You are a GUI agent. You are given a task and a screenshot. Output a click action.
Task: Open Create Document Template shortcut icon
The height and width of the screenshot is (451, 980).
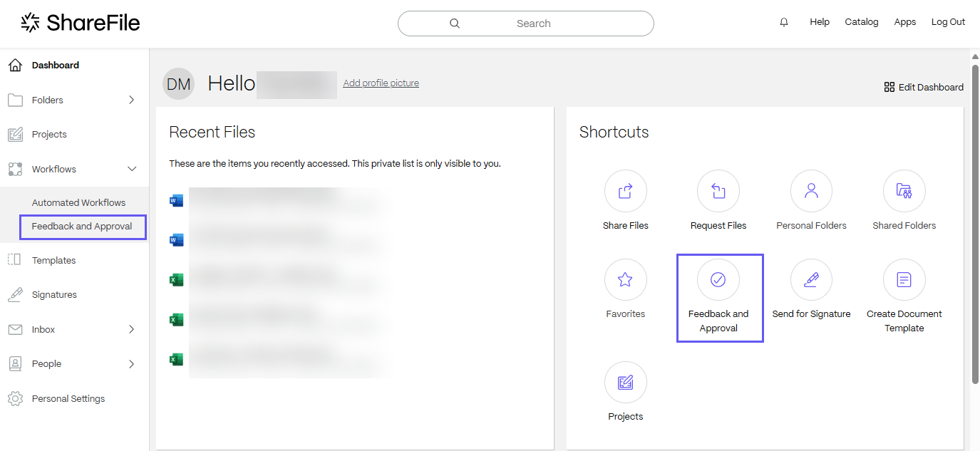tap(904, 279)
